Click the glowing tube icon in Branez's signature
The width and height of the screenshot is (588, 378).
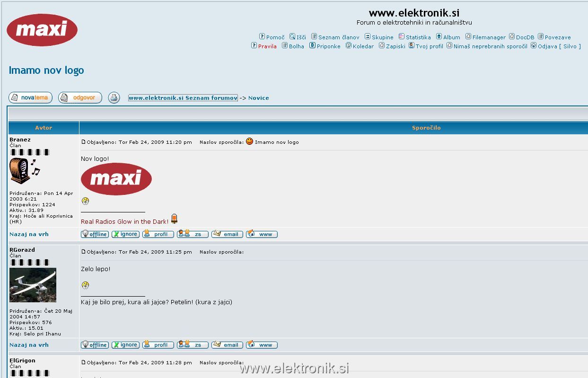coord(174,219)
